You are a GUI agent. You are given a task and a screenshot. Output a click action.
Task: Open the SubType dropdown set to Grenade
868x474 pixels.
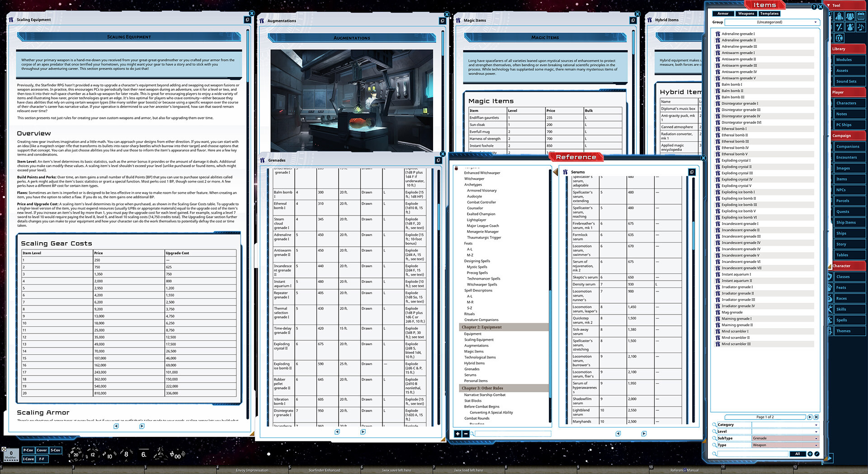click(x=785, y=438)
